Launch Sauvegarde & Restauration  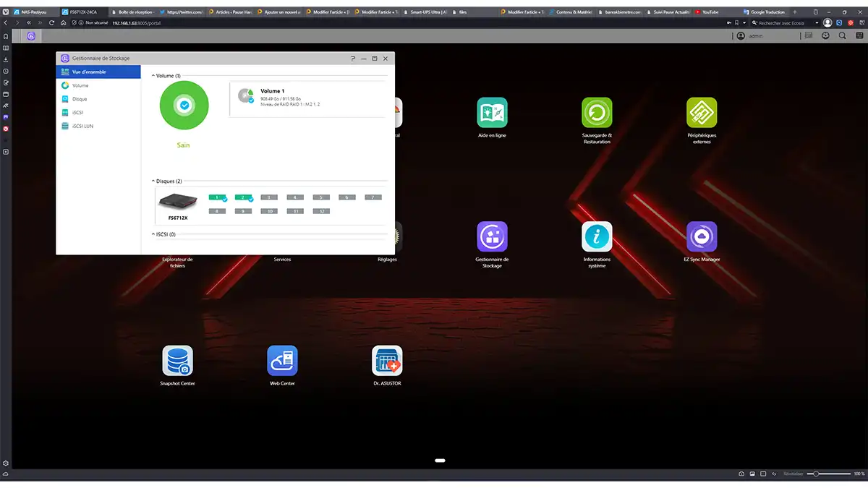pos(597,114)
